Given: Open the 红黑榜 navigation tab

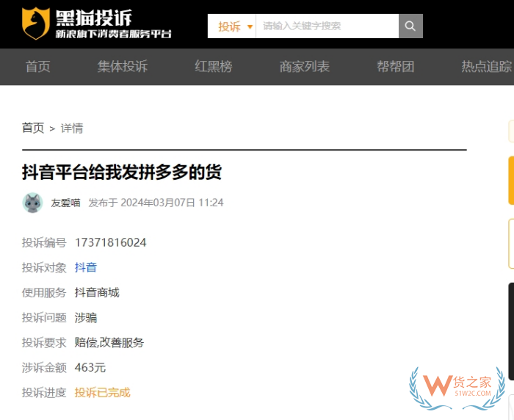Looking at the screenshot, I should pyautogui.click(x=214, y=67).
